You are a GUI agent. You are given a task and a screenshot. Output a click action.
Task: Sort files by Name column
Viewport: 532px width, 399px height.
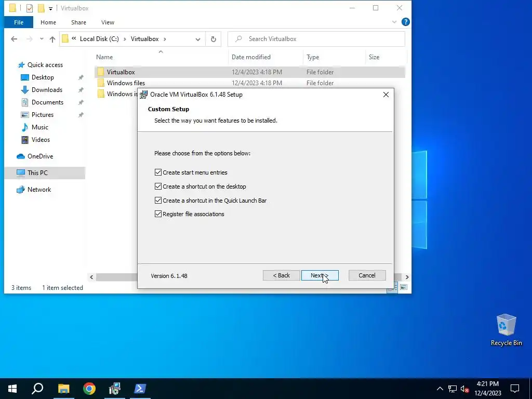click(x=104, y=57)
